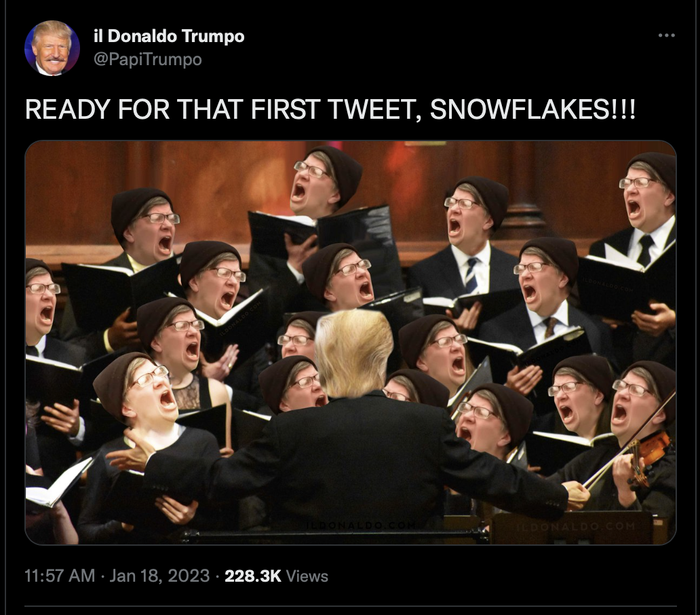700x615 pixels.
Task: Open the tweet's three-dot more options menu
Action: click(667, 35)
